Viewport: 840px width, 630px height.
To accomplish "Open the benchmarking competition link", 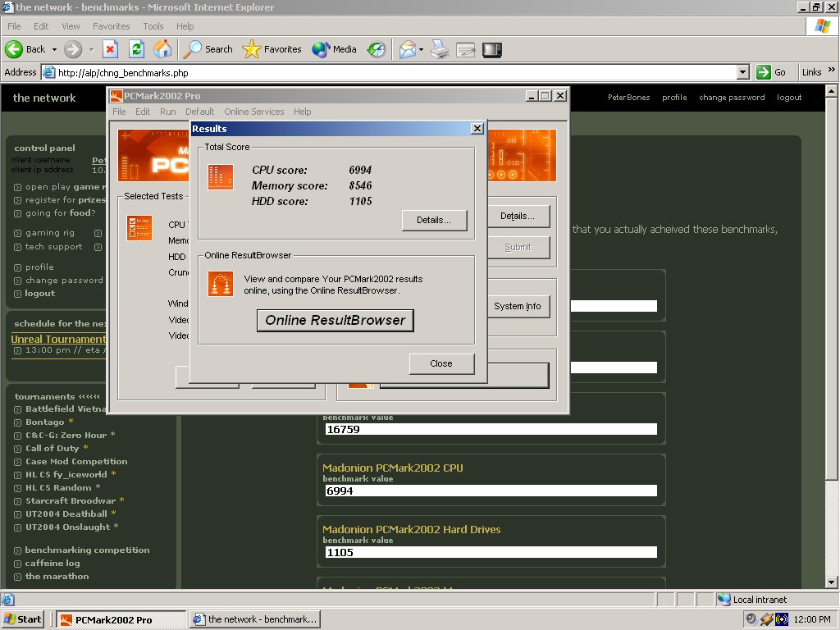I will [x=87, y=550].
